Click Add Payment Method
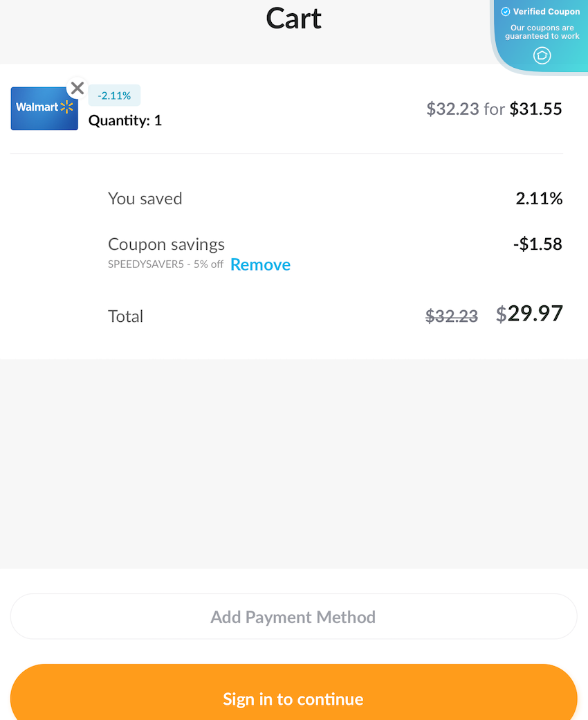The image size is (588, 720). (293, 616)
